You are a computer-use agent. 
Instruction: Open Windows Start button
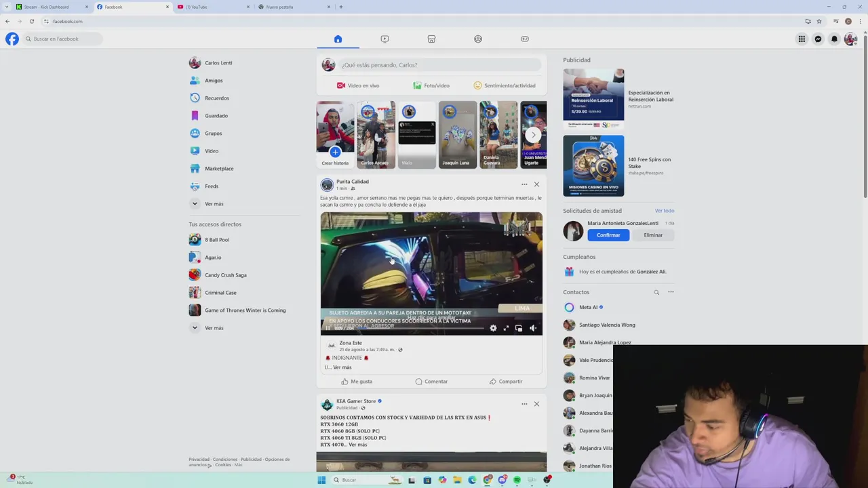pyautogui.click(x=321, y=480)
